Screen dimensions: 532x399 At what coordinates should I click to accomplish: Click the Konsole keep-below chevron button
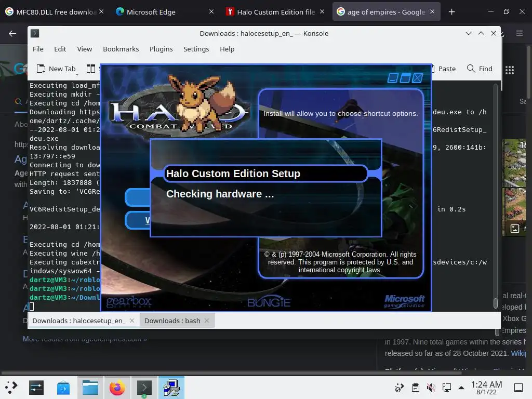tap(469, 33)
